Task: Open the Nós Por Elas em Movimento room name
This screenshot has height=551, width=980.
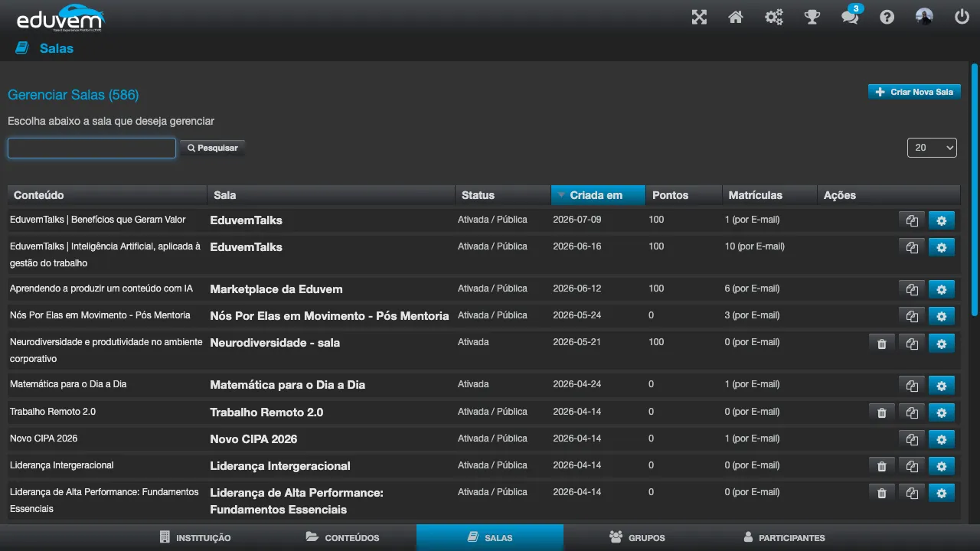Action: point(329,316)
